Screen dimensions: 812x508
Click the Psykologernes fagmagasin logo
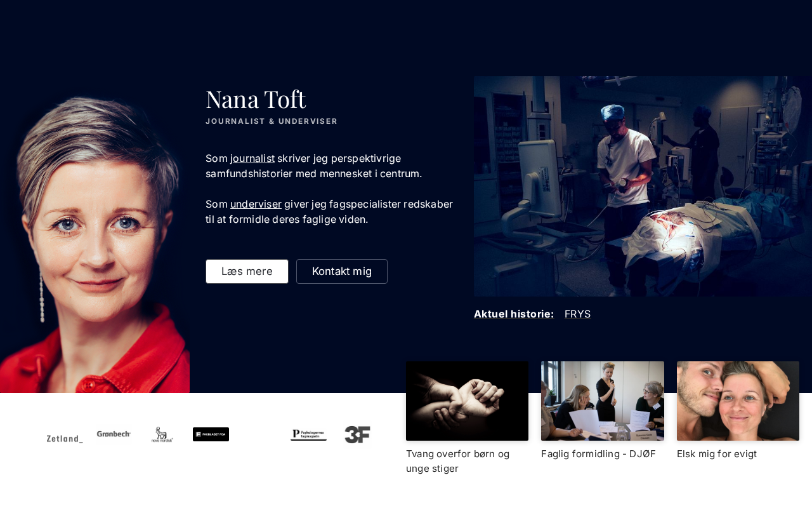(308, 435)
